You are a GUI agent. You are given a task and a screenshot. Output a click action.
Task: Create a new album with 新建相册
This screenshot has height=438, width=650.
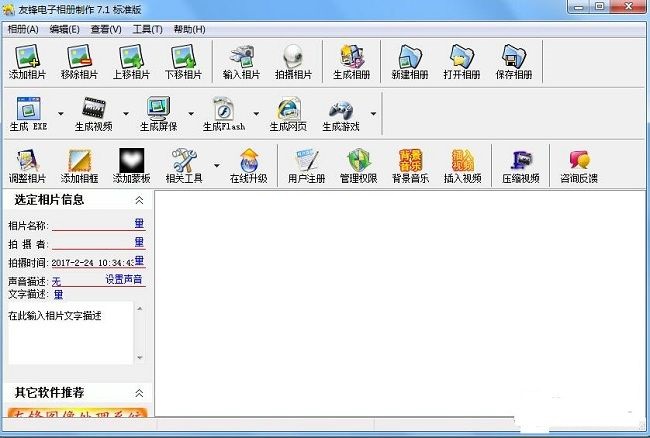410,62
